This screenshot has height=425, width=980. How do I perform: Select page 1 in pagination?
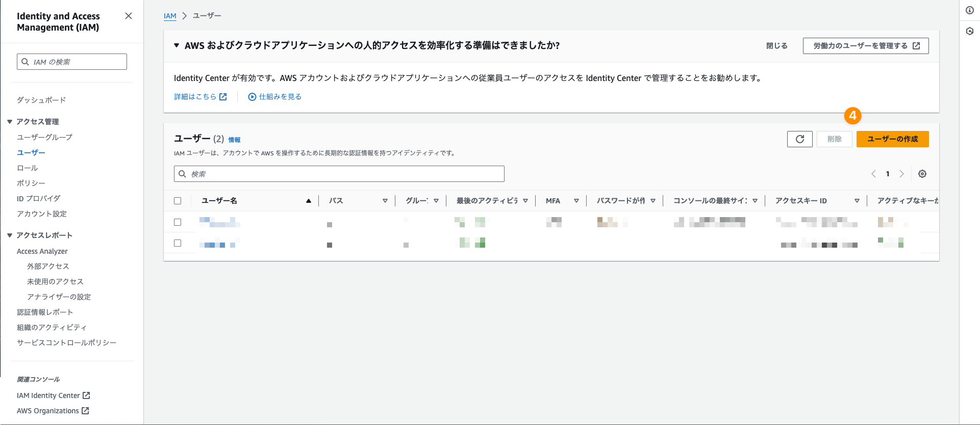click(888, 174)
